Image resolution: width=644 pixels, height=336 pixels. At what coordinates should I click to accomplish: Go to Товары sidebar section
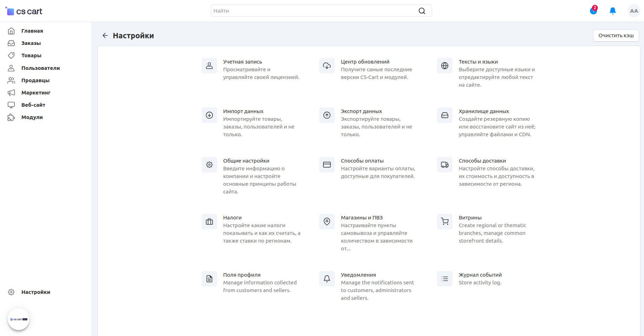(x=31, y=55)
